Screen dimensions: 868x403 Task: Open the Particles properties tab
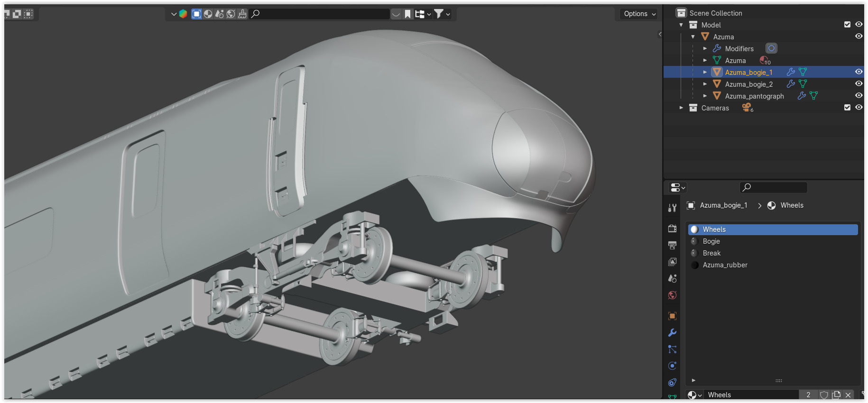(x=672, y=349)
